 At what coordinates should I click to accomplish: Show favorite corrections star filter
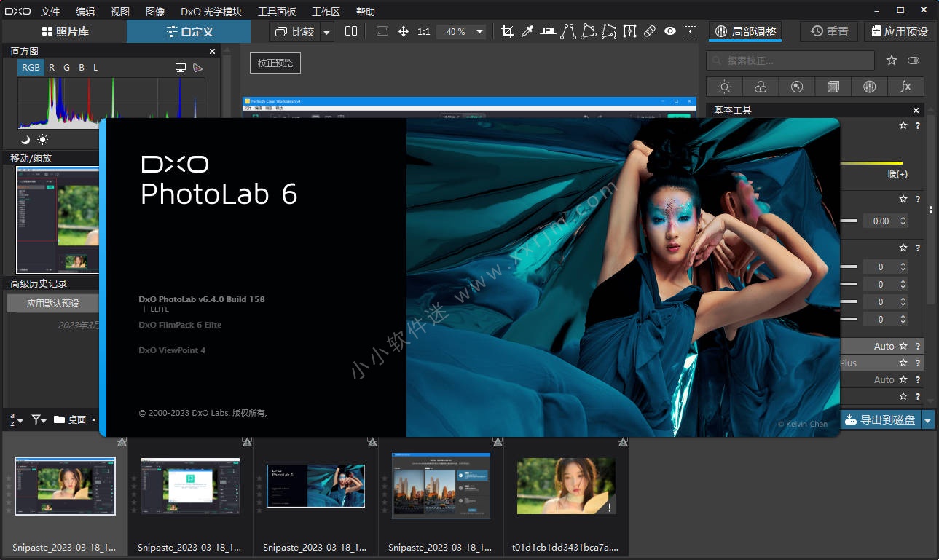(x=891, y=60)
